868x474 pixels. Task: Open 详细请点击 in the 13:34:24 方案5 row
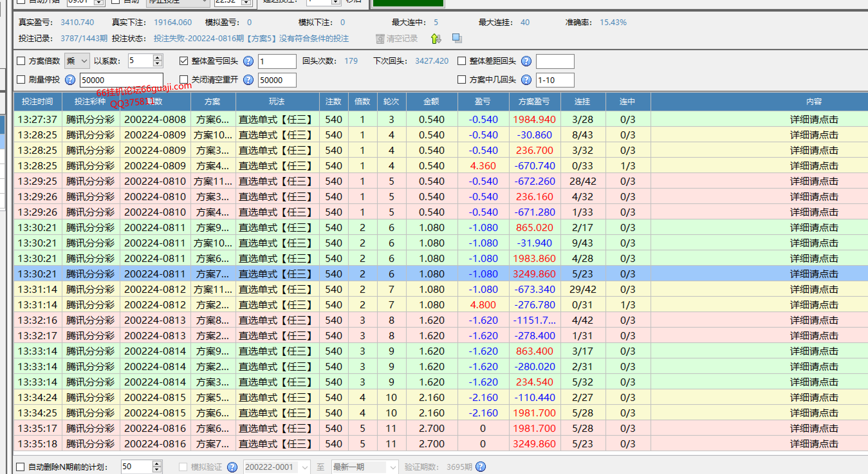[x=814, y=397]
